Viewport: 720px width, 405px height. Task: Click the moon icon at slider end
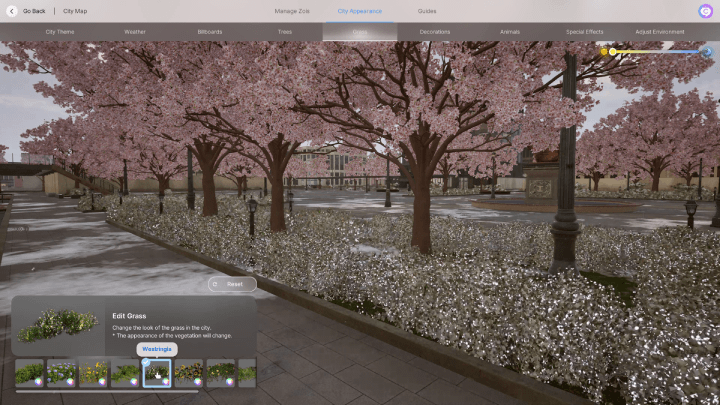coord(707,51)
